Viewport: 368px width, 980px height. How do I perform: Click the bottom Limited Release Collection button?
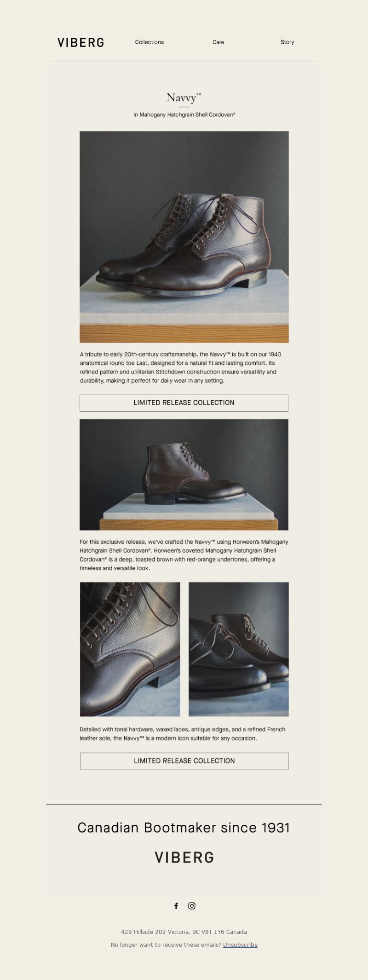tap(184, 761)
